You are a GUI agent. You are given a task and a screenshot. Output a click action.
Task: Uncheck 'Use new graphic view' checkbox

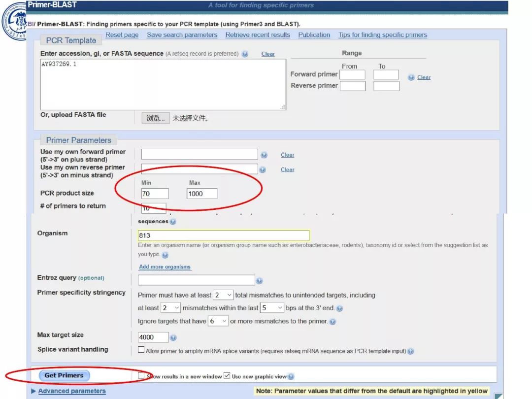pos(227,375)
